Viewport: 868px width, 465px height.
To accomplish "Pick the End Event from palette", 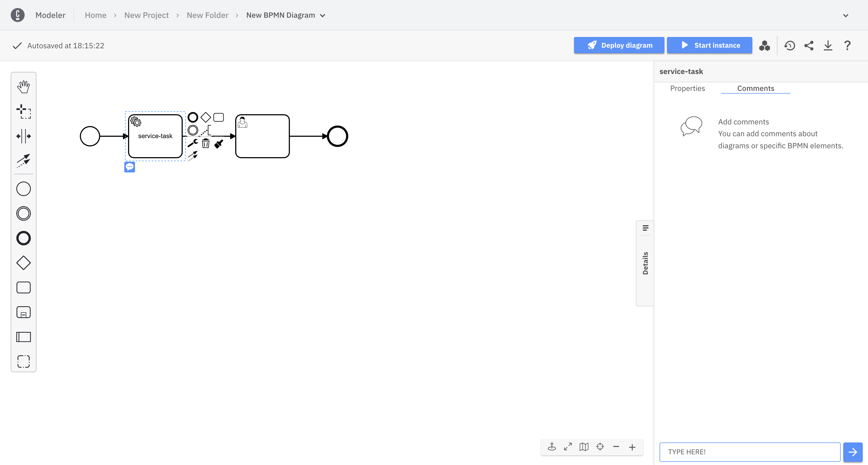I will (x=23, y=238).
